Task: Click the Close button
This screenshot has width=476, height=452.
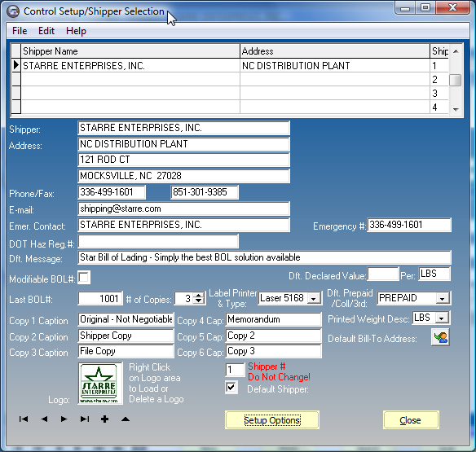Action: 411,420
